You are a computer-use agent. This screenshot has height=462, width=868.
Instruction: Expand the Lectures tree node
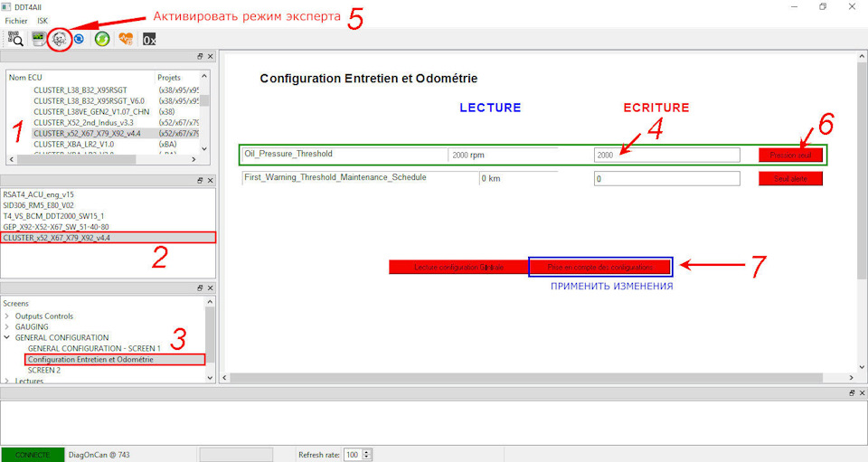point(6,381)
